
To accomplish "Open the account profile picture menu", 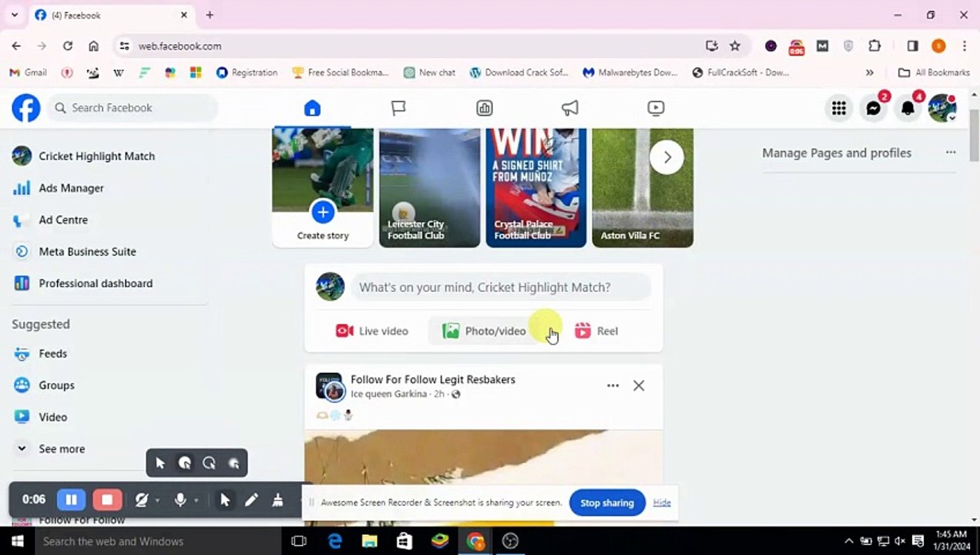I will click(x=941, y=109).
